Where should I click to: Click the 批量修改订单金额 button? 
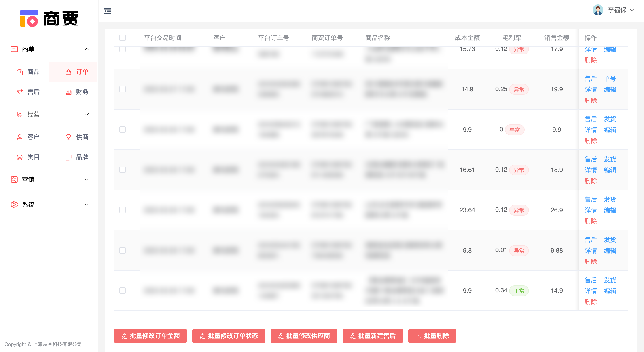coord(150,336)
